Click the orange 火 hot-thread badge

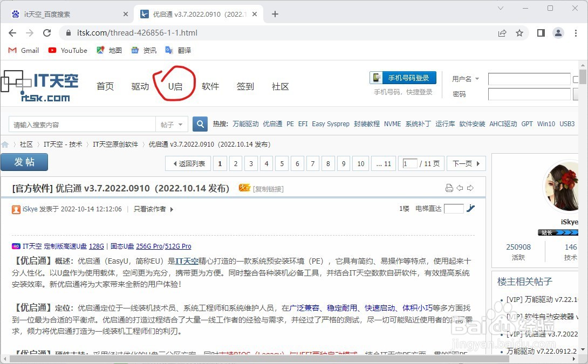tap(244, 188)
